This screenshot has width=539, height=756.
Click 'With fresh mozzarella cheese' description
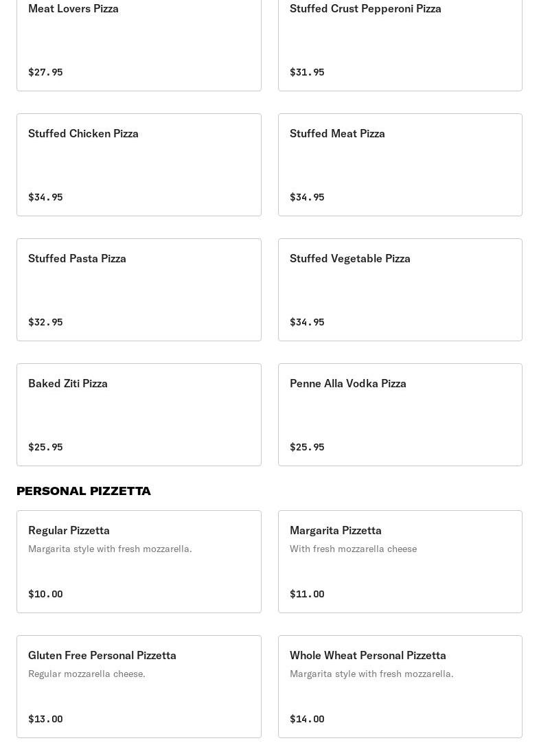(353, 549)
